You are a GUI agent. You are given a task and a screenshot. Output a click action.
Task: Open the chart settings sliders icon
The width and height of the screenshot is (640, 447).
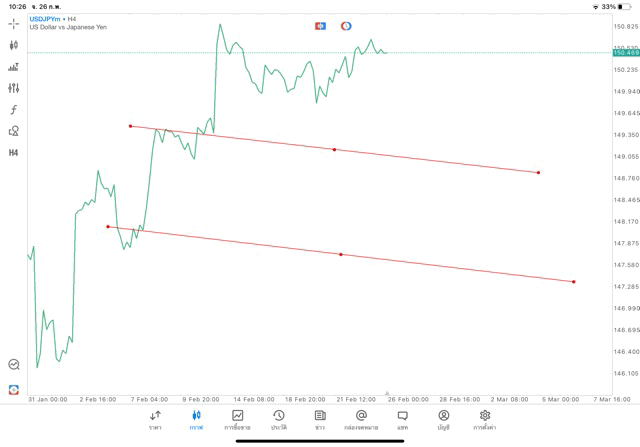tap(13, 88)
